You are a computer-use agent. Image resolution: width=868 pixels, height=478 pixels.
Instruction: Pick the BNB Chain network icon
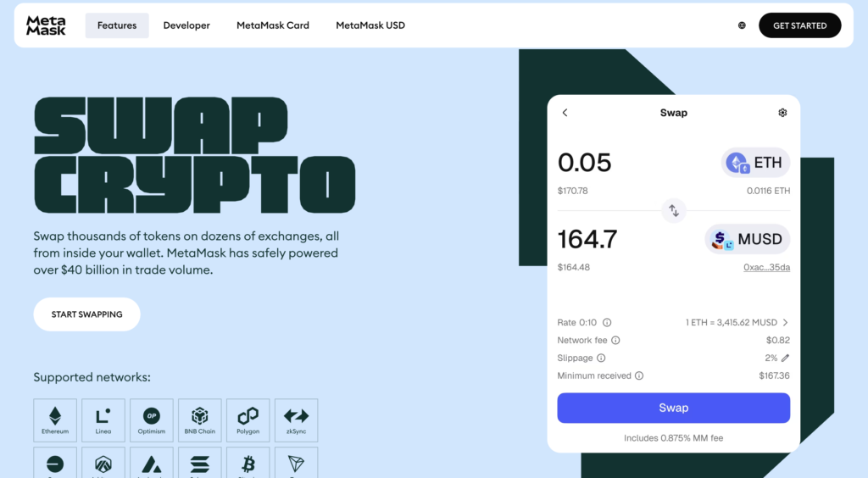[200, 420]
